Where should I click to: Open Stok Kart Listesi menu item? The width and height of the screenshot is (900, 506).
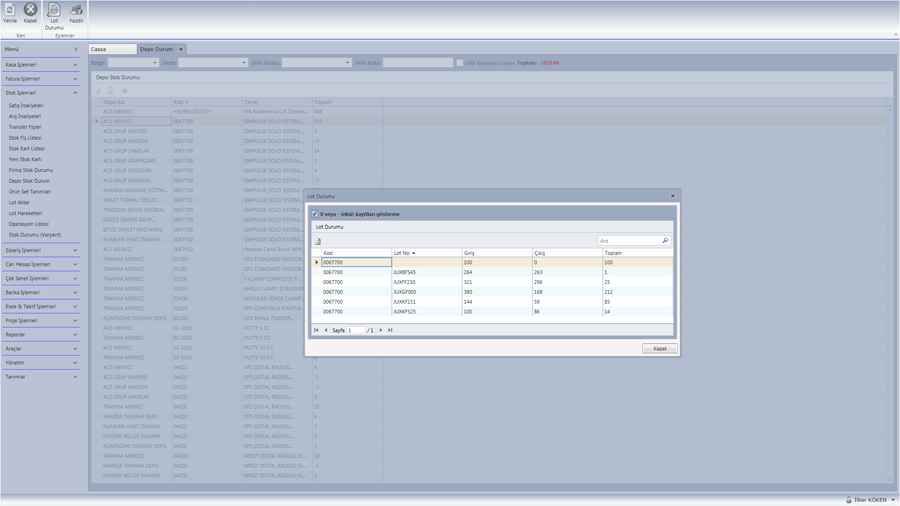27,148
